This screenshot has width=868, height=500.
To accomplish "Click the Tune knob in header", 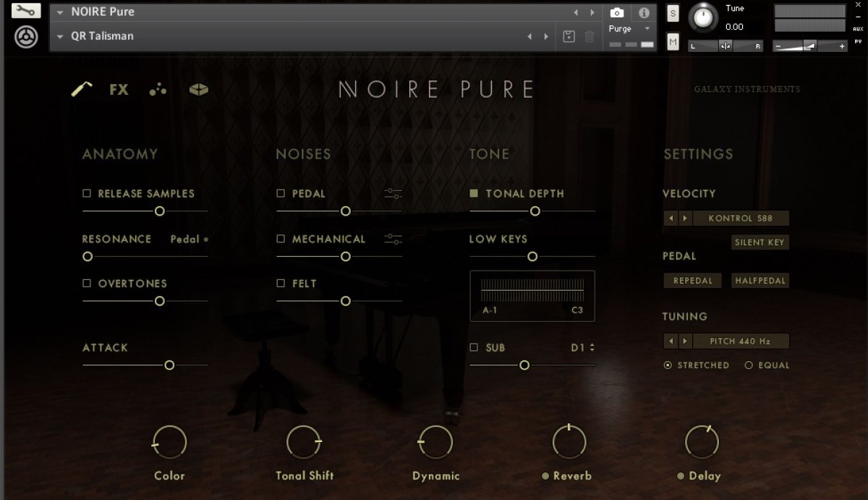I will pyautogui.click(x=703, y=18).
